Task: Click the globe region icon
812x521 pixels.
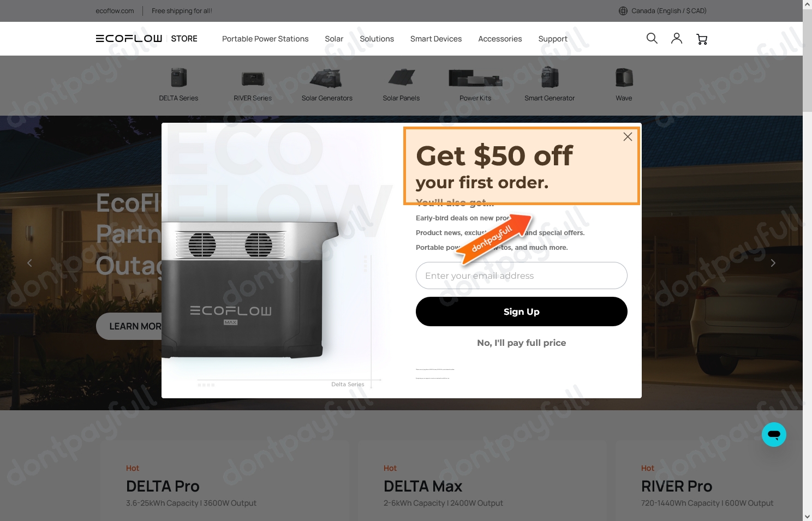Action: 623,11
